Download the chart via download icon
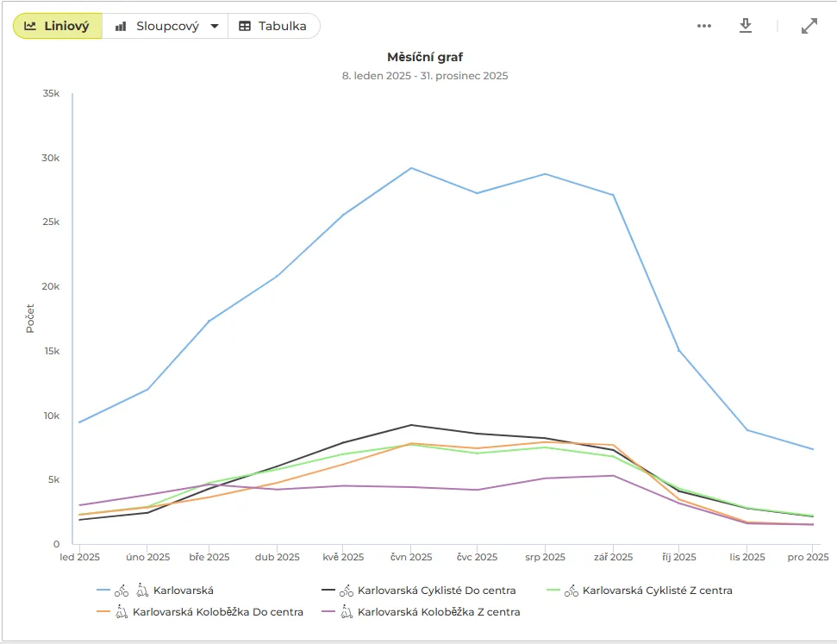The image size is (837, 644). (x=746, y=26)
